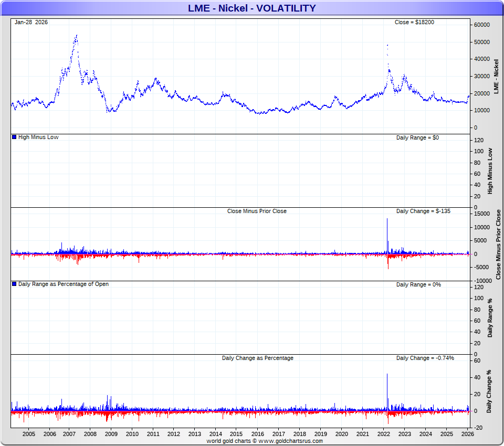Click the 'Close = $18200' readout
This screenshot has height=446, width=504.
coord(414,22)
